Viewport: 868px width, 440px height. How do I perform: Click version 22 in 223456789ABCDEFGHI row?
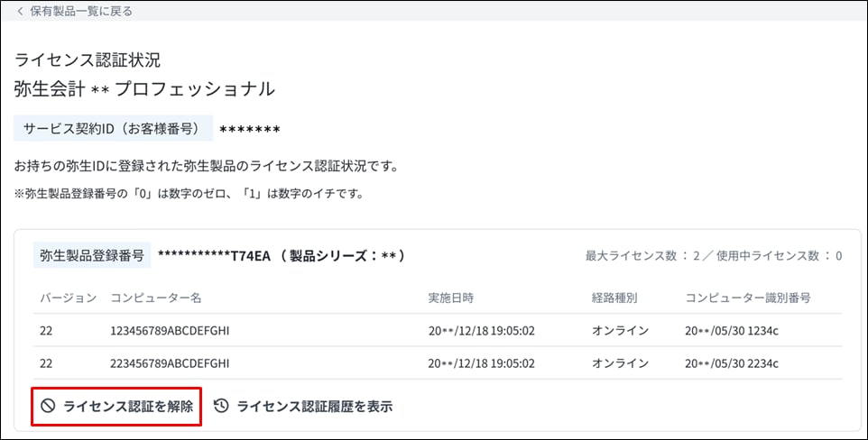point(46,363)
